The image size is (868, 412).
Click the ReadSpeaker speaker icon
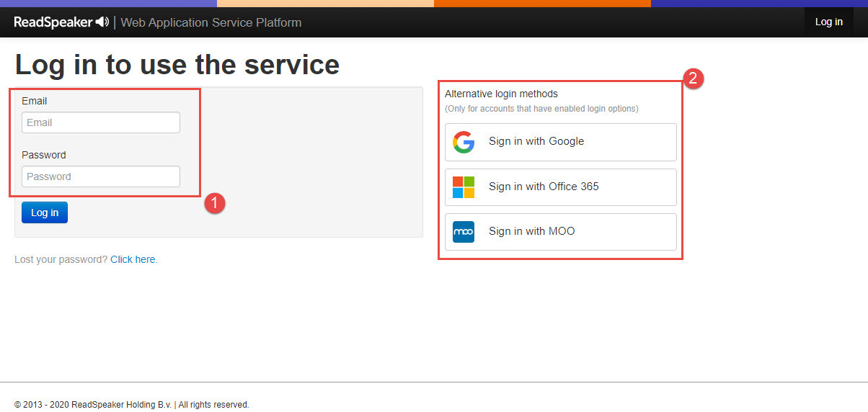pos(102,22)
